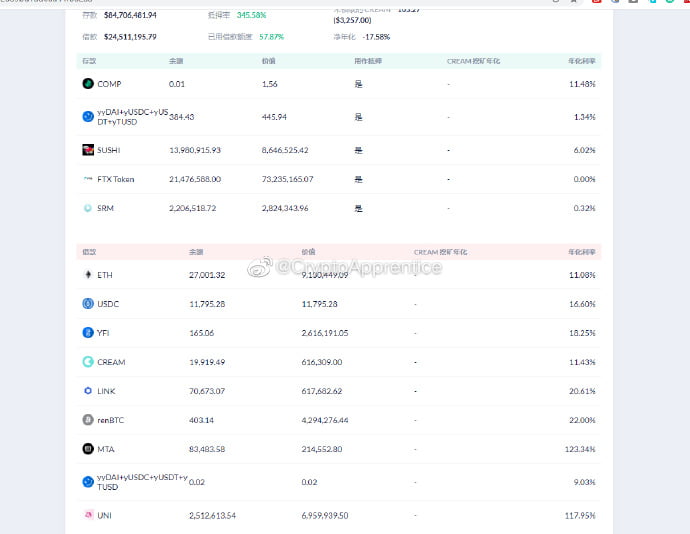Click the total borrow value $24,511,195.79
This screenshot has height=534, width=690.
pyautogui.click(x=130, y=37)
